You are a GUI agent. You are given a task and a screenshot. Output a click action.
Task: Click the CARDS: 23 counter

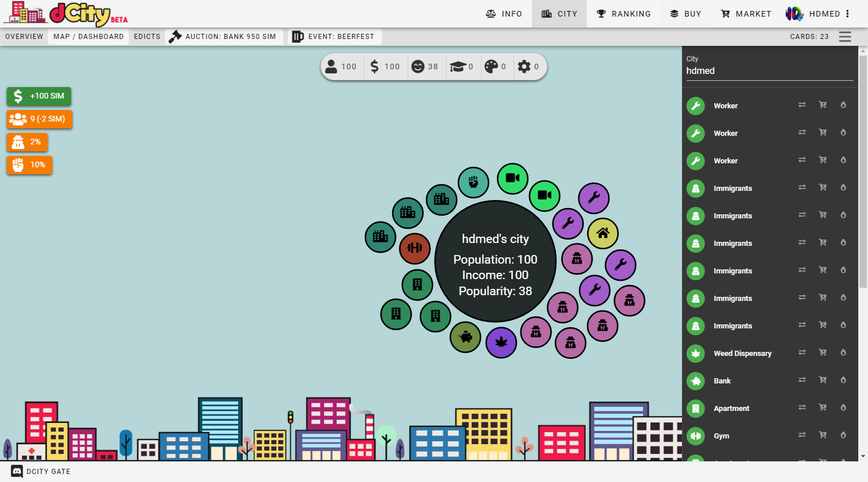coord(809,37)
